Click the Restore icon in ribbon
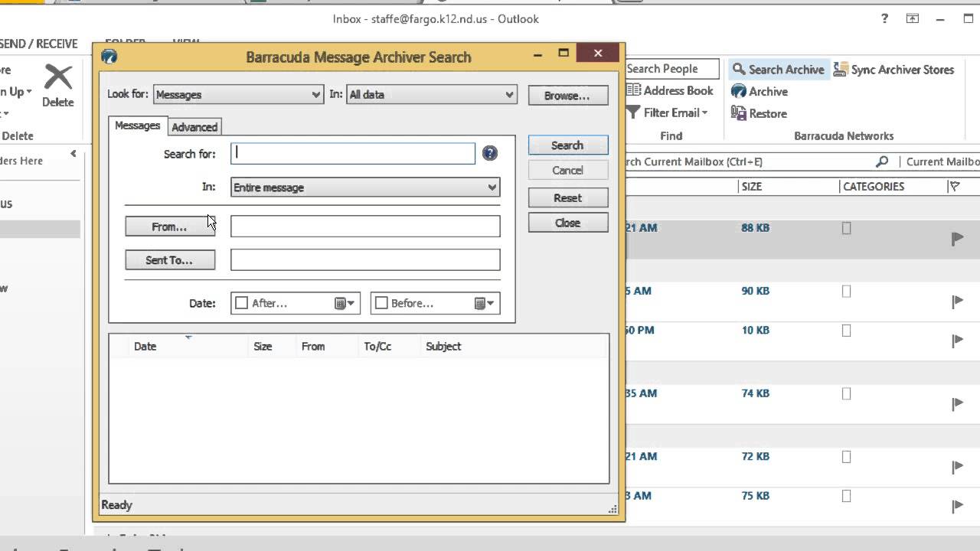The width and height of the screenshot is (980, 551). click(x=739, y=113)
